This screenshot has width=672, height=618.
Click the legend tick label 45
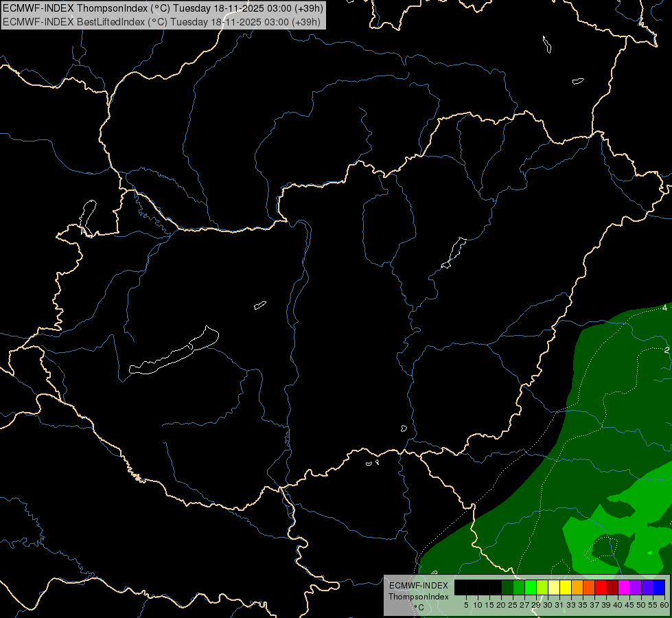[629, 605]
